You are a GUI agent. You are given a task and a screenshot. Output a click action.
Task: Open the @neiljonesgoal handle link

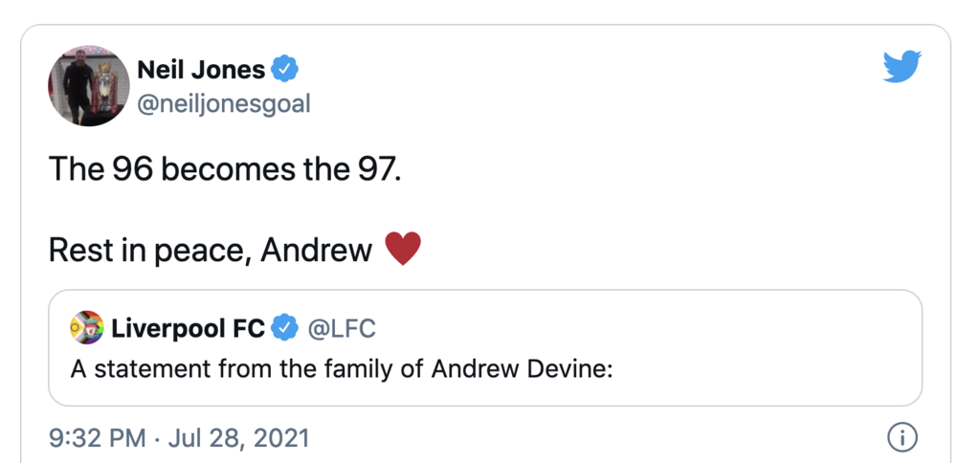(224, 104)
